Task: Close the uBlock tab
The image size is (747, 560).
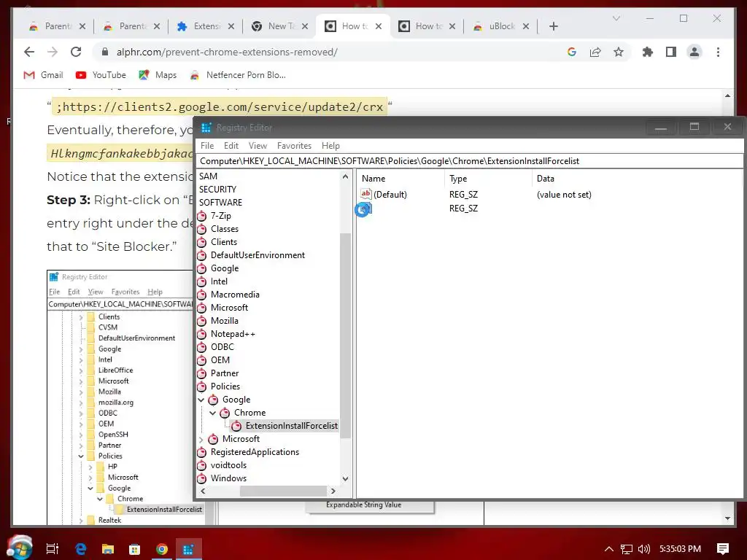Action: (x=525, y=26)
